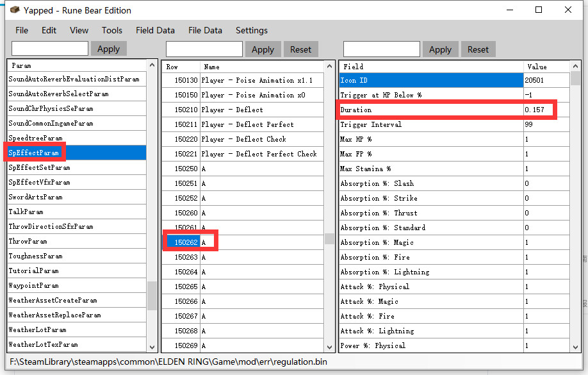Click the Field column header
The height and width of the screenshot is (375, 588).
pyautogui.click(x=431, y=67)
